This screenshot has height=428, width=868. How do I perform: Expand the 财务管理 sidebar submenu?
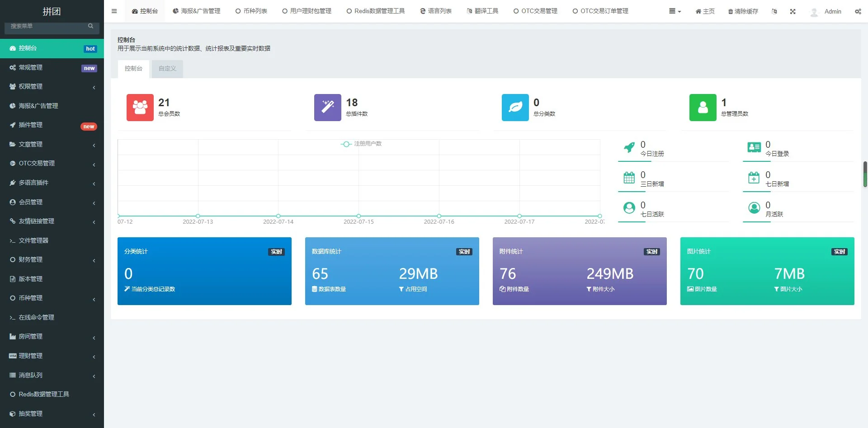pos(52,260)
